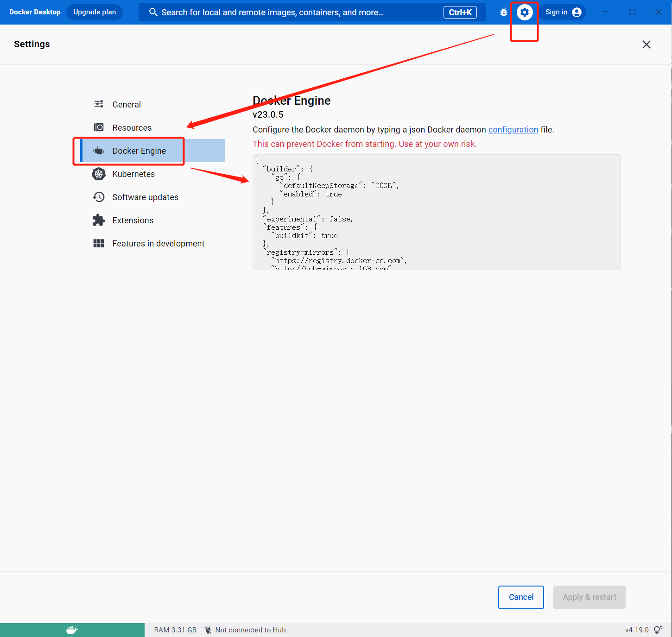
Task: Click the General sliders icon
Action: tap(99, 104)
